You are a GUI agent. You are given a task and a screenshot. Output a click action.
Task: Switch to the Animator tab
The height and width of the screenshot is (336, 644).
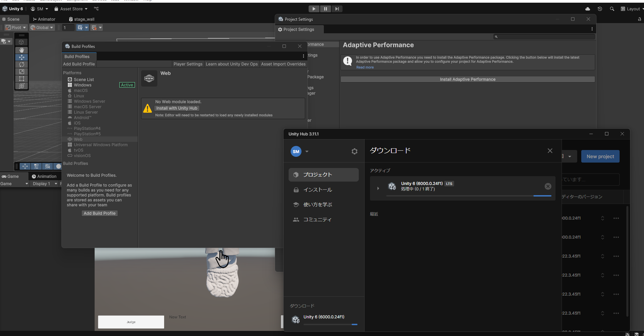tap(44, 19)
